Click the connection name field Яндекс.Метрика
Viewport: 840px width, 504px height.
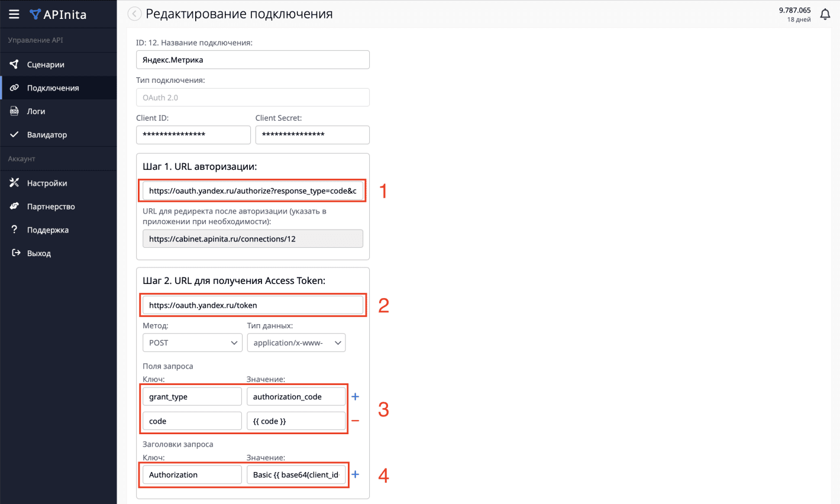(253, 60)
